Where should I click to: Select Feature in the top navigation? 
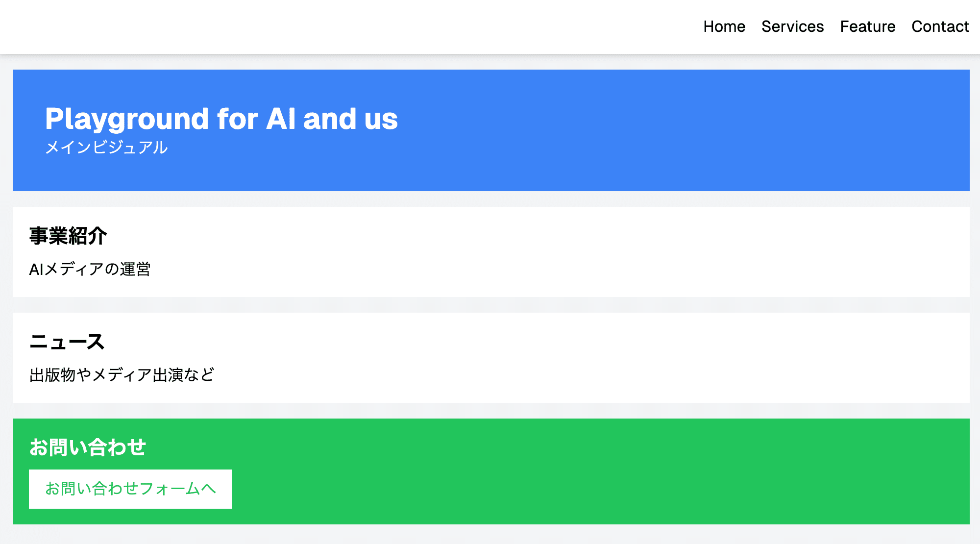click(x=867, y=26)
